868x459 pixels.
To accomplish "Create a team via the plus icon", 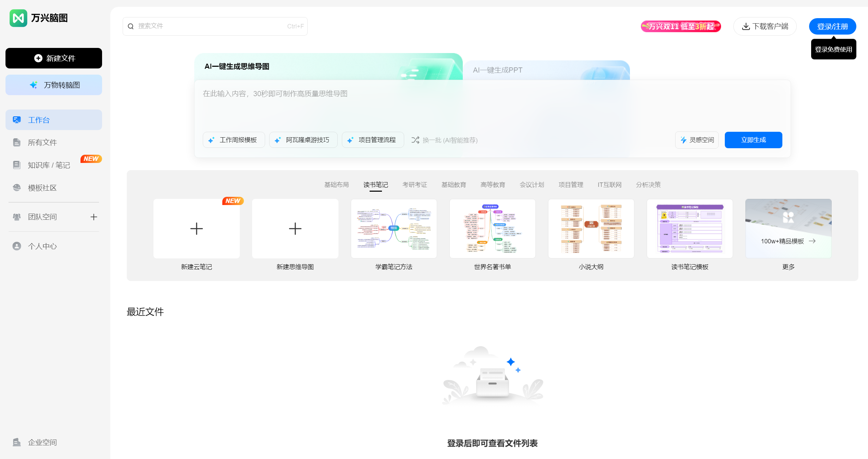I will pos(94,217).
